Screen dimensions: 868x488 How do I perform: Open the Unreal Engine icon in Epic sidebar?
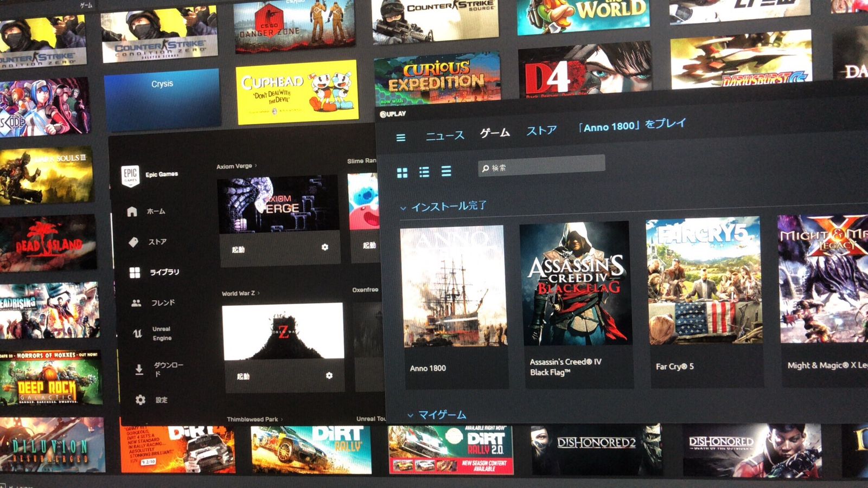137,333
